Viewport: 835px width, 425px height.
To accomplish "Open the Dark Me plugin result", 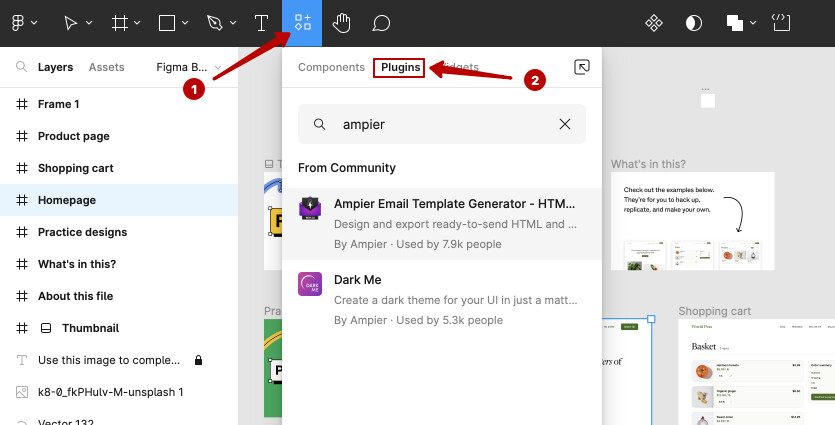I will tap(442, 299).
